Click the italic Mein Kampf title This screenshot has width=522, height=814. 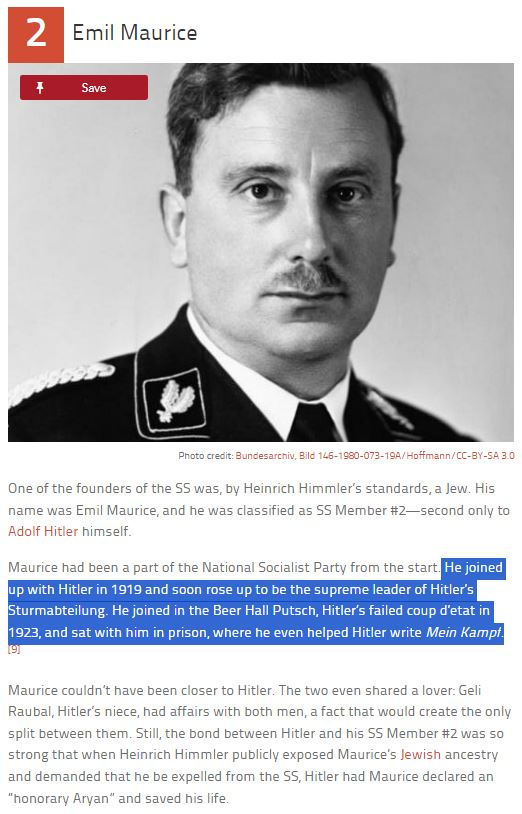point(463,632)
